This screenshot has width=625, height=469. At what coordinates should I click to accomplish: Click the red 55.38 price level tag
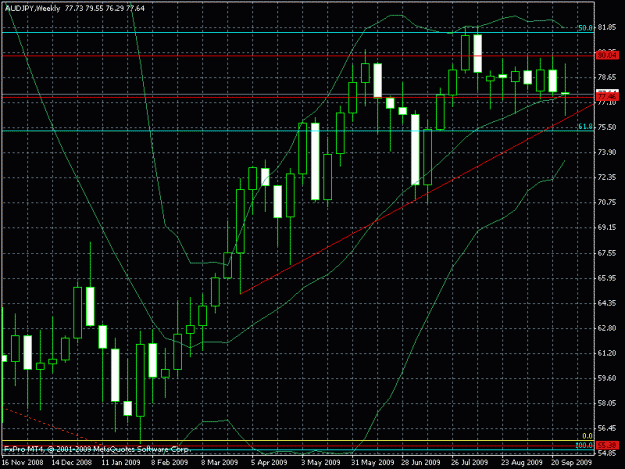[607, 445]
